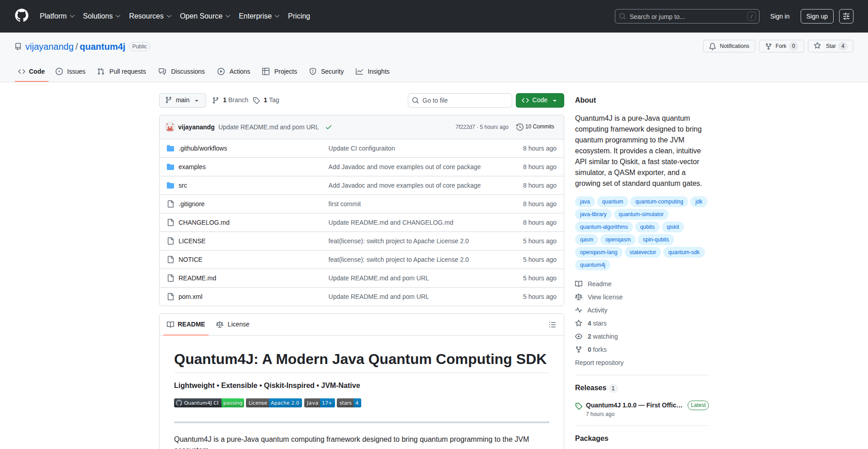Expand the main branch selector

click(182, 100)
